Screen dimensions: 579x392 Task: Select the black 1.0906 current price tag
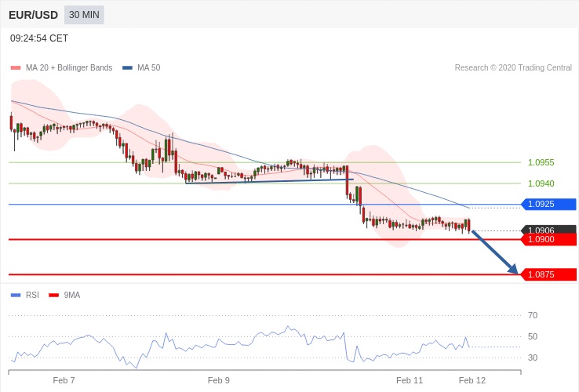pyautogui.click(x=548, y=229)
